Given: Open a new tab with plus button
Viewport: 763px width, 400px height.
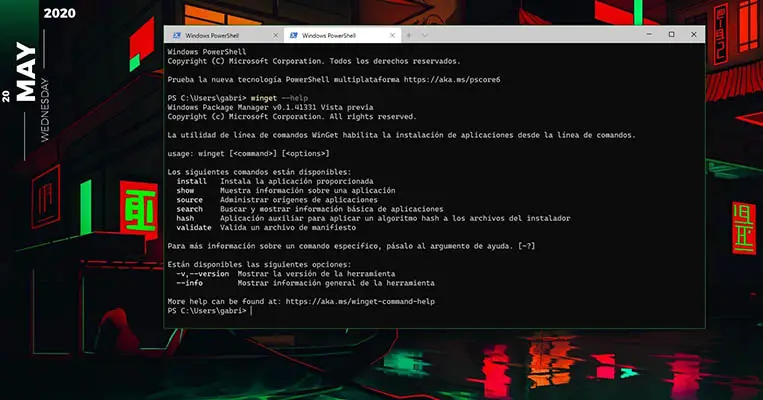Looking at the screenshot, I should coord(409,35).
